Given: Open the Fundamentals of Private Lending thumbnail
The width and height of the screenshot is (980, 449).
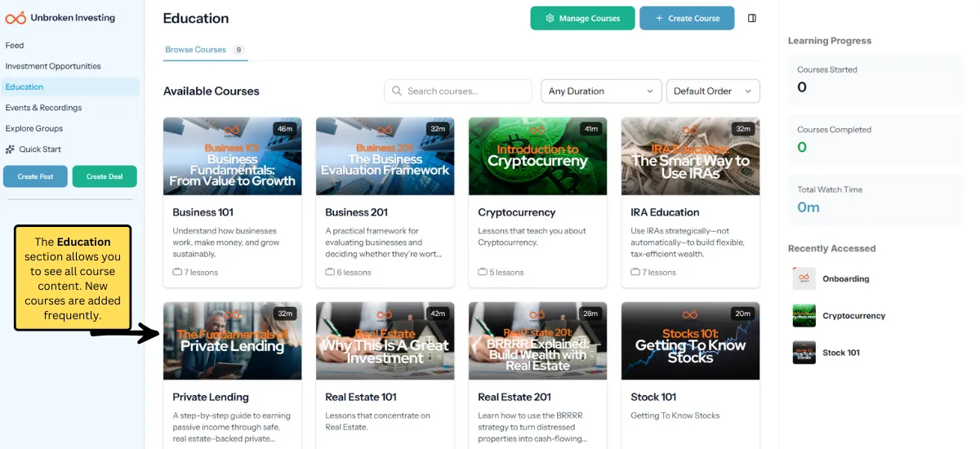Looking at the screenshot, I should tap(233, 341).
